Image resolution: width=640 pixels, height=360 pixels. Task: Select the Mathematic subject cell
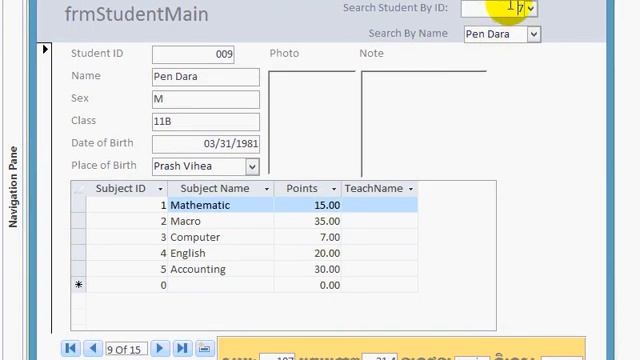[221, 205]
